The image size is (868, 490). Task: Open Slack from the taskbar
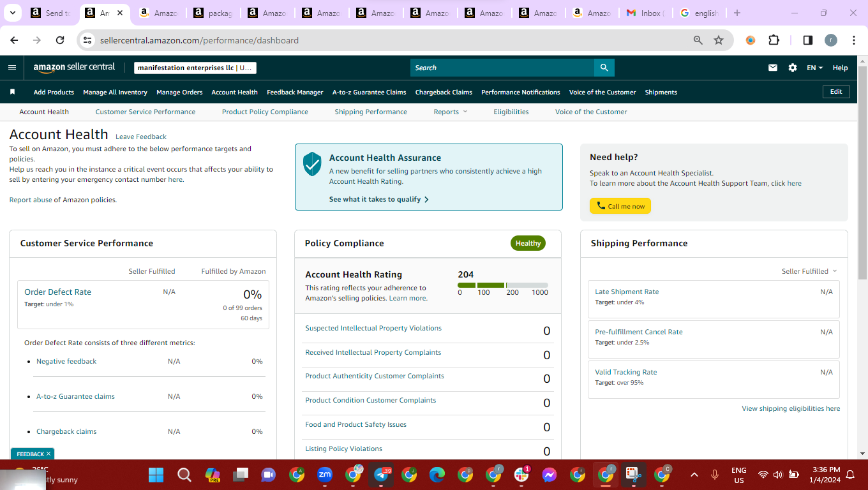point(521,475)
